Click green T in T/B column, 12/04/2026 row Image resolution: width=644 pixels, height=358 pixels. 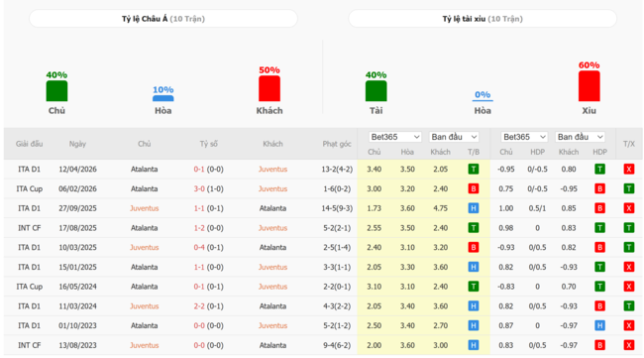point(474,169)
